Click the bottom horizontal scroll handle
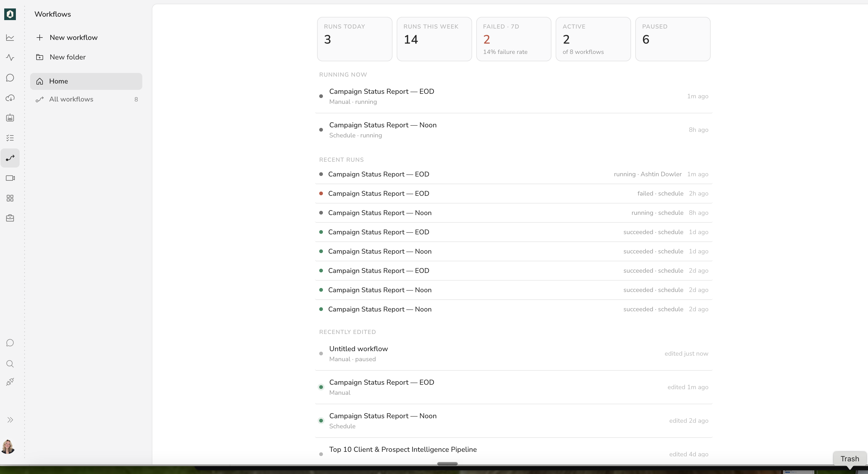 click(x=447, y=464)
